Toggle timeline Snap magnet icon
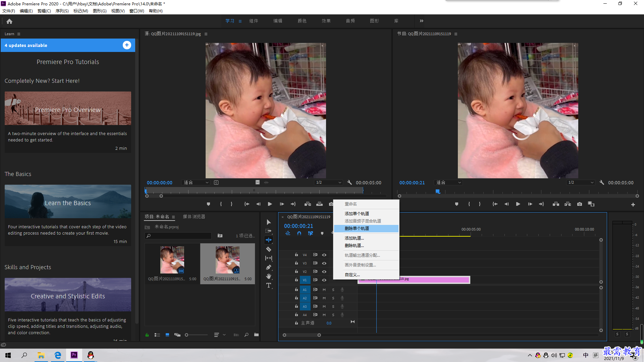 pyautogui.click(x=299, y=233)
